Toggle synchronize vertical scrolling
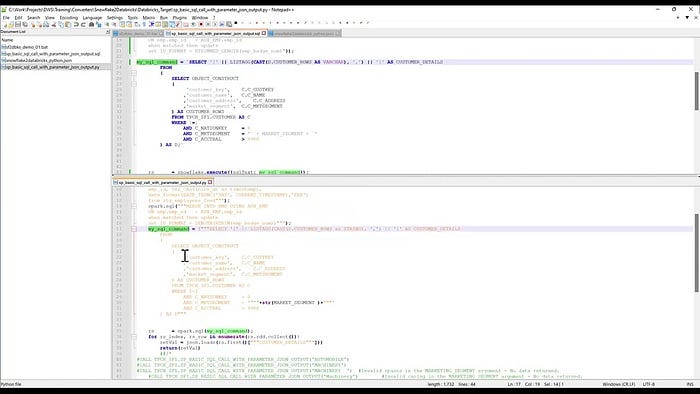700x394 pixels. pos(122,24)
